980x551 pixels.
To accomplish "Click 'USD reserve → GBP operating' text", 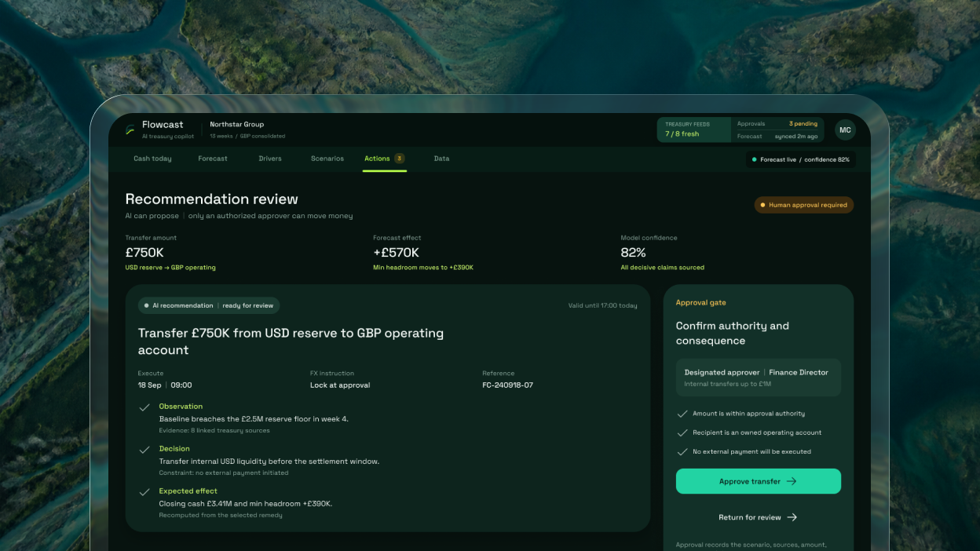I will click(170, 268).
